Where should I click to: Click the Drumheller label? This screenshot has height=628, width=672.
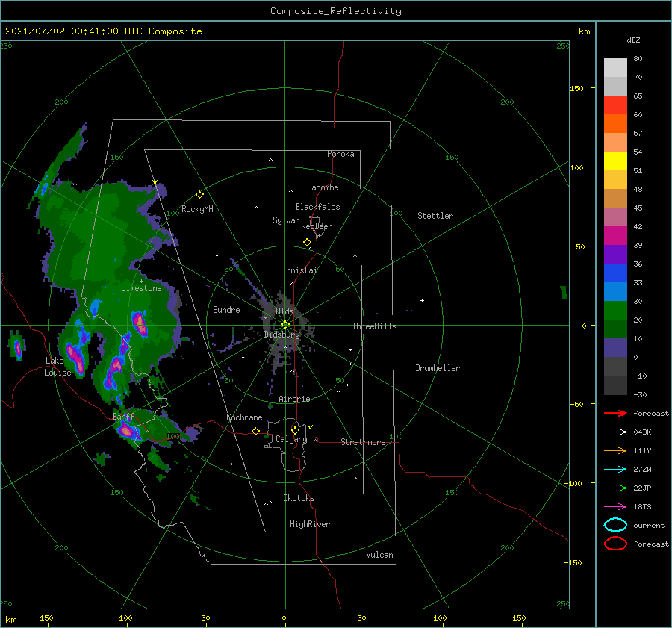tap(437, 368)
